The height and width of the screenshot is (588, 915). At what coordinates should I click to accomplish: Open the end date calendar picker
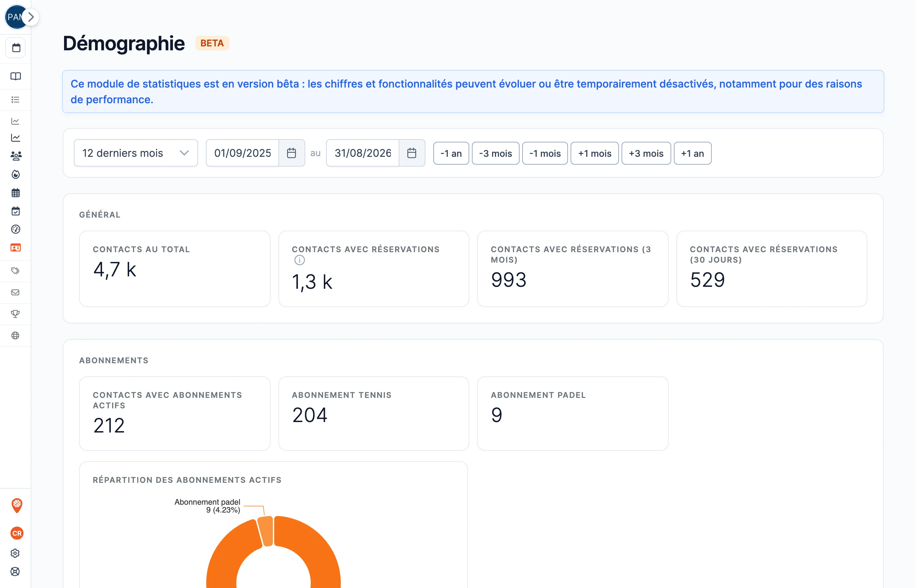tap(412, 153)
